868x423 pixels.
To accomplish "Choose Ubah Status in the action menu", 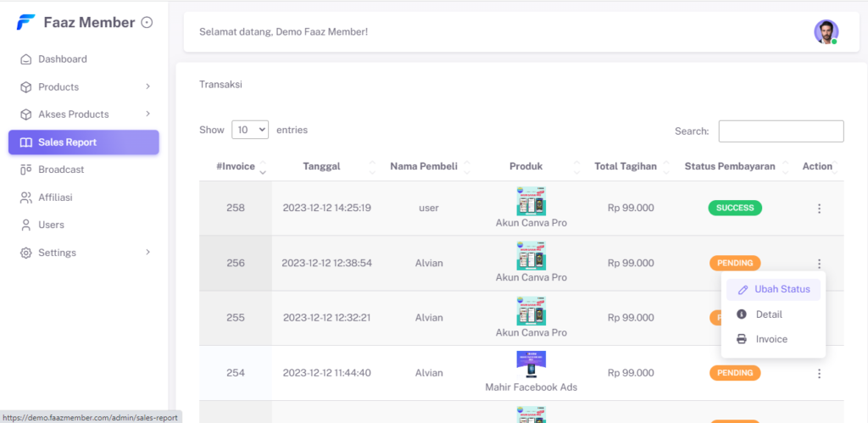I will pos(773,289).
